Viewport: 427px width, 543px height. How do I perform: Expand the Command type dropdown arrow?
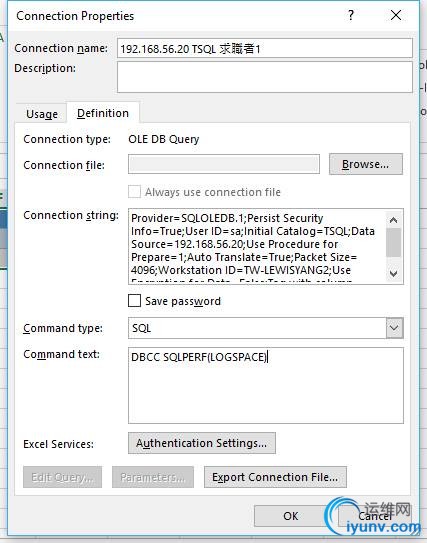pos(394,328)
